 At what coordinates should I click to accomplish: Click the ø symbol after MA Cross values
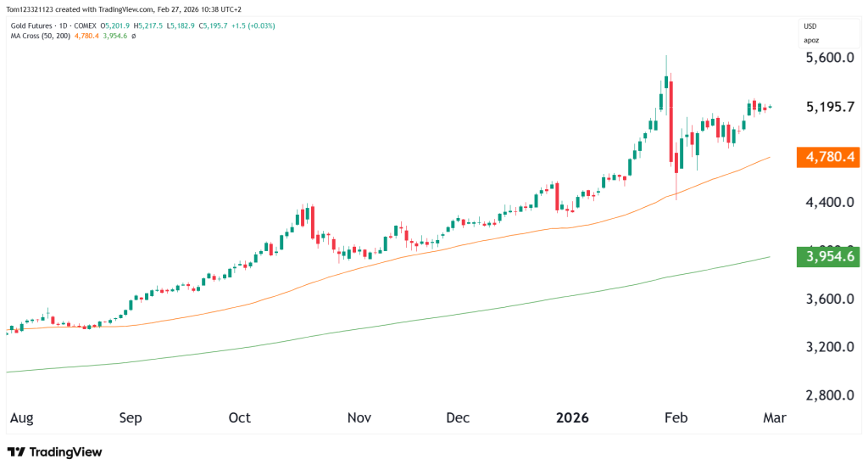(134, 36)
